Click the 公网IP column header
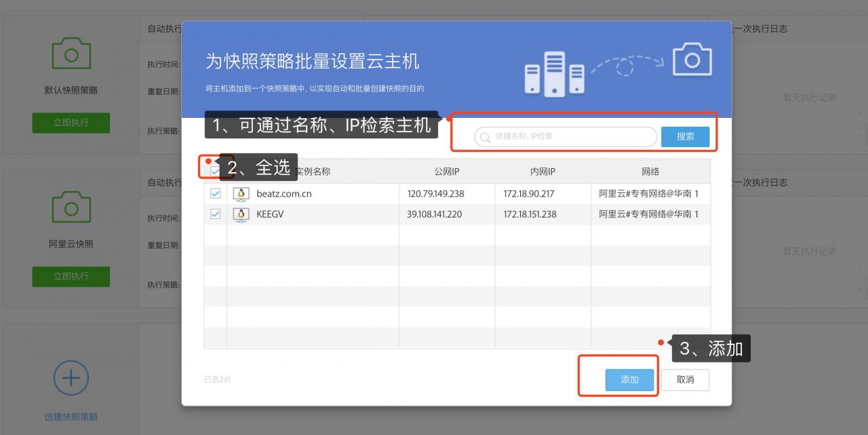 point(447,171)
